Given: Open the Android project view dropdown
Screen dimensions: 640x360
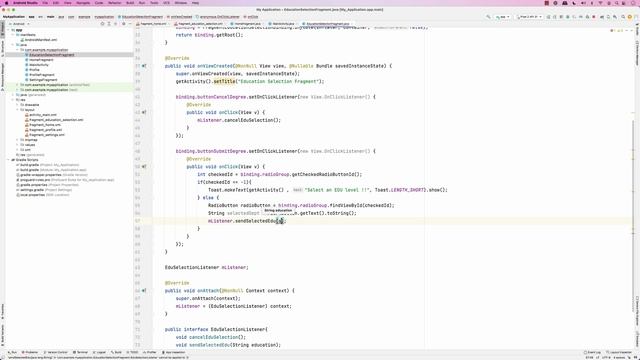Looking at the screenshot, I should 19,24.
